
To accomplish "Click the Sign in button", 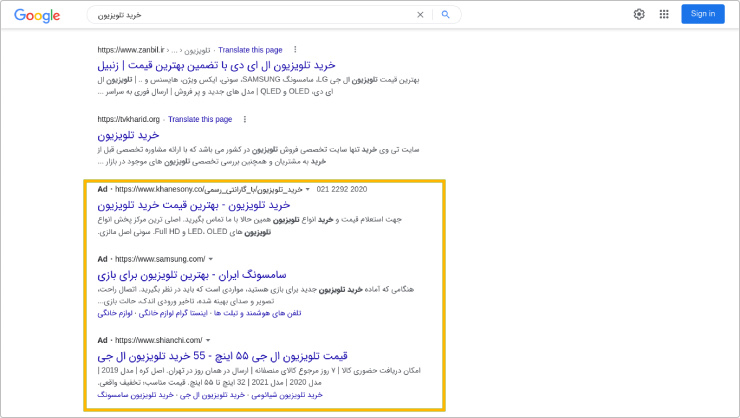I will (703, 14).
